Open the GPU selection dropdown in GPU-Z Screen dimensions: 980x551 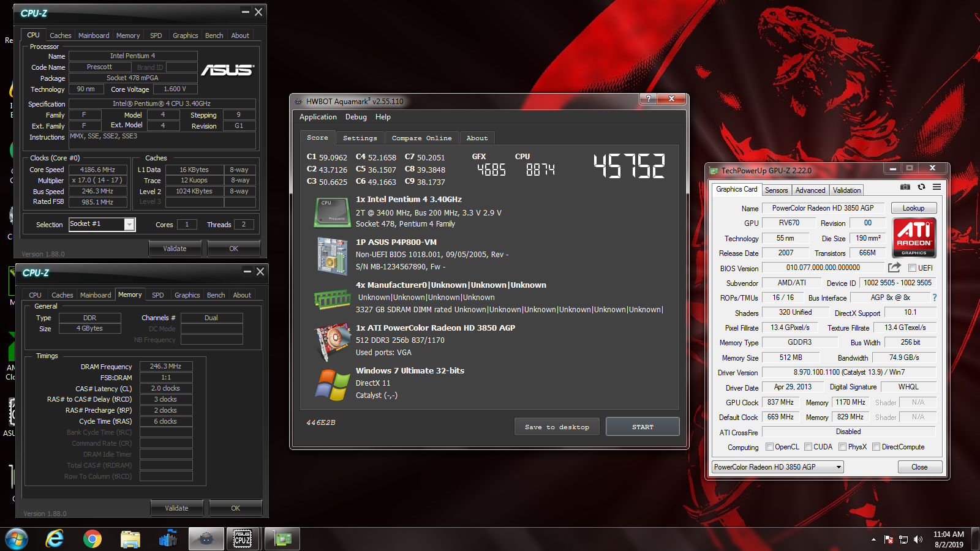point(778,467)
